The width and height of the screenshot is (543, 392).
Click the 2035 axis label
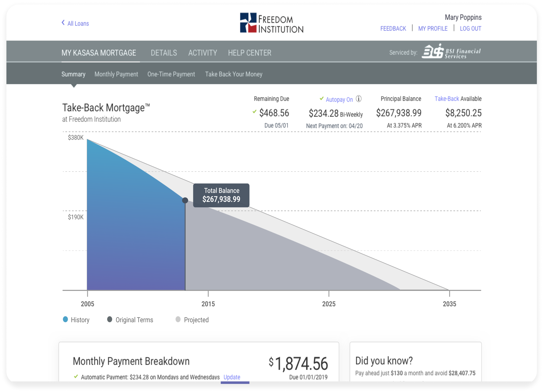pyautogui.click(x=449, y=304)
